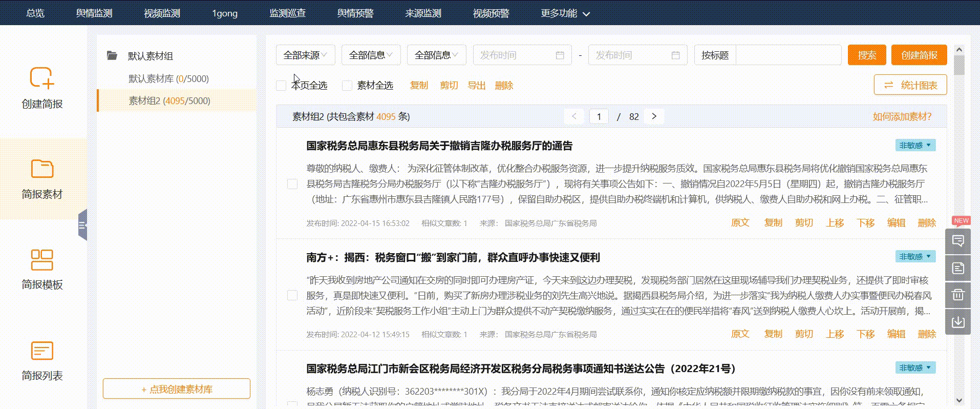Open 原文 for the 惠东县税务局 article

(x=740, y=222)
